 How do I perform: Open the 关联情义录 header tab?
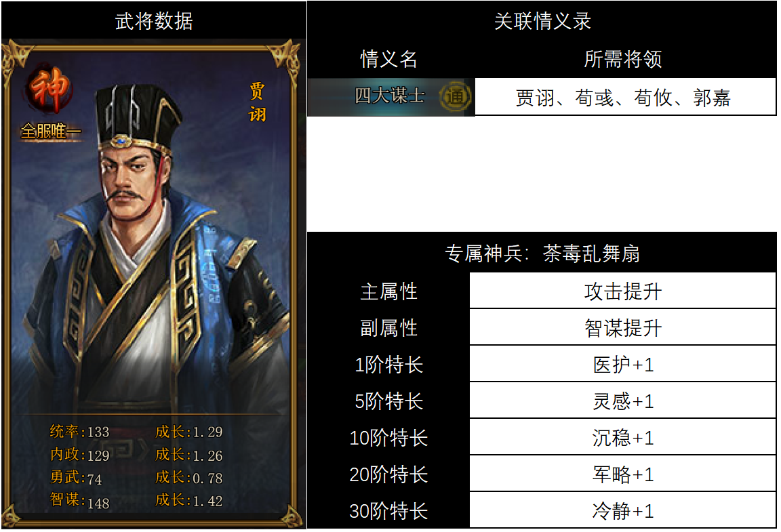pos(542,21)
